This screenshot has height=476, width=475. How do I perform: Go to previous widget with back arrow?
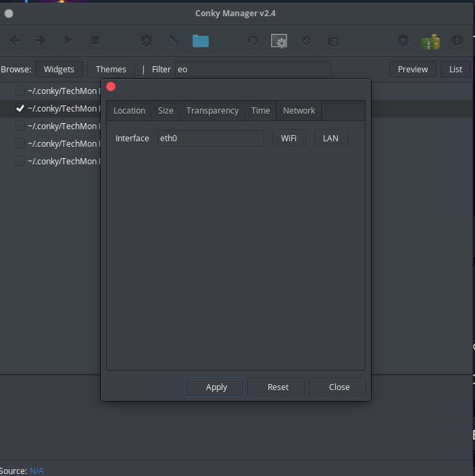pyautogui.click(x=15, y=41)
